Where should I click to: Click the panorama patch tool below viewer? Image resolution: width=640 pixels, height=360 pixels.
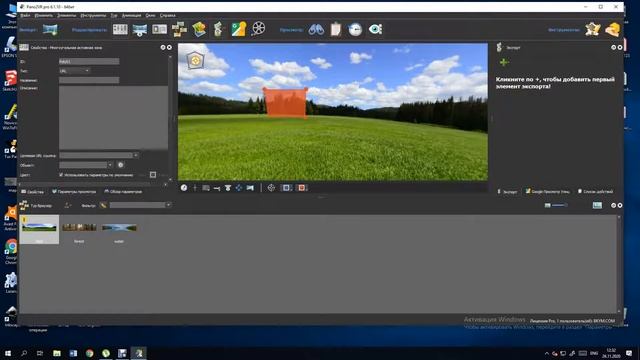point(250,188)
